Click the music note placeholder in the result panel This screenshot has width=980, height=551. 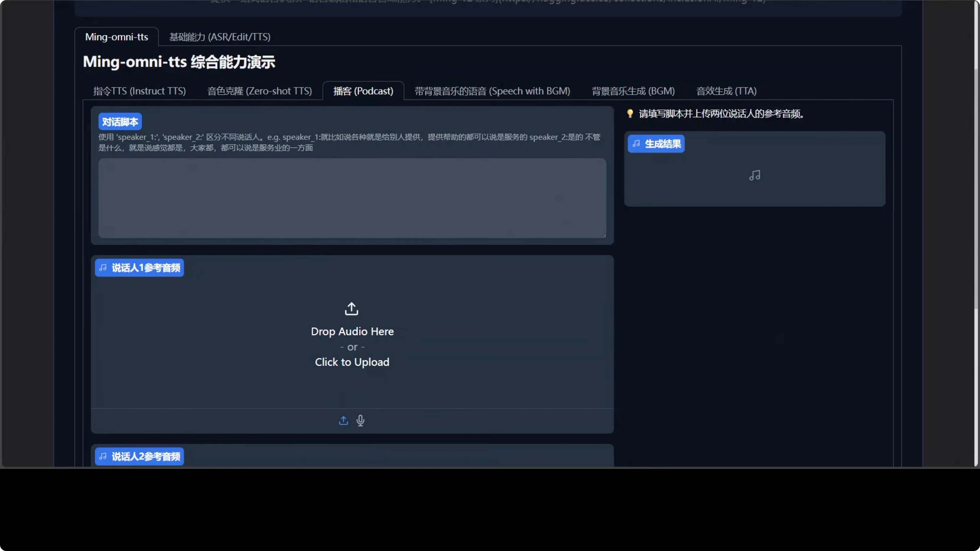tap(754, 175)
